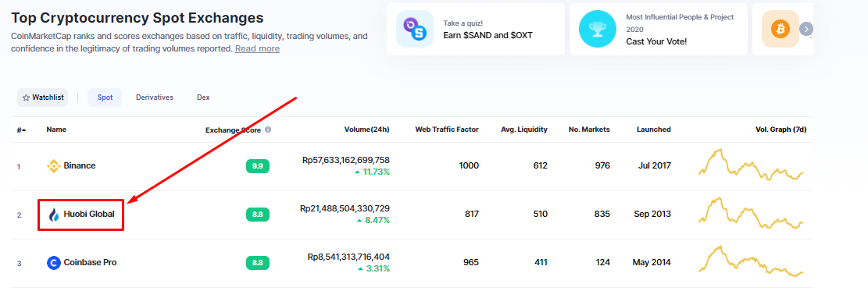
Task: Click Huobi markets count 835
Action: pyautogui.click(x=602, y=214)
